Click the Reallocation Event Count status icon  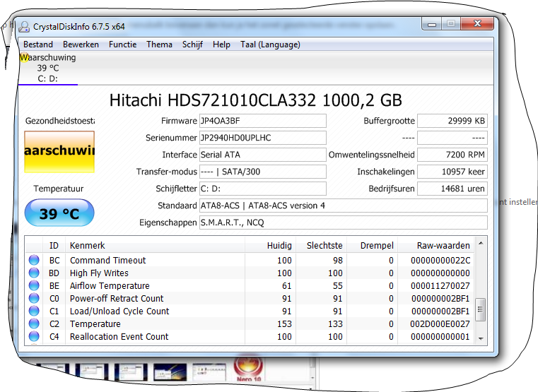coord(34,337)
